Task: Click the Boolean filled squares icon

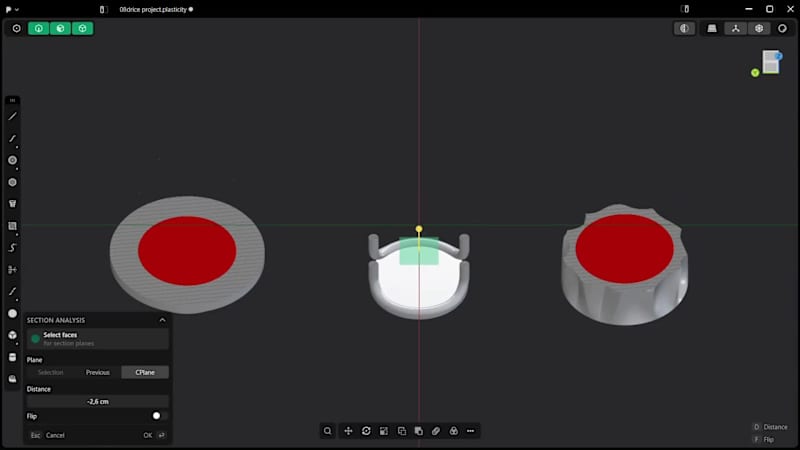Action: click(418, 431)
